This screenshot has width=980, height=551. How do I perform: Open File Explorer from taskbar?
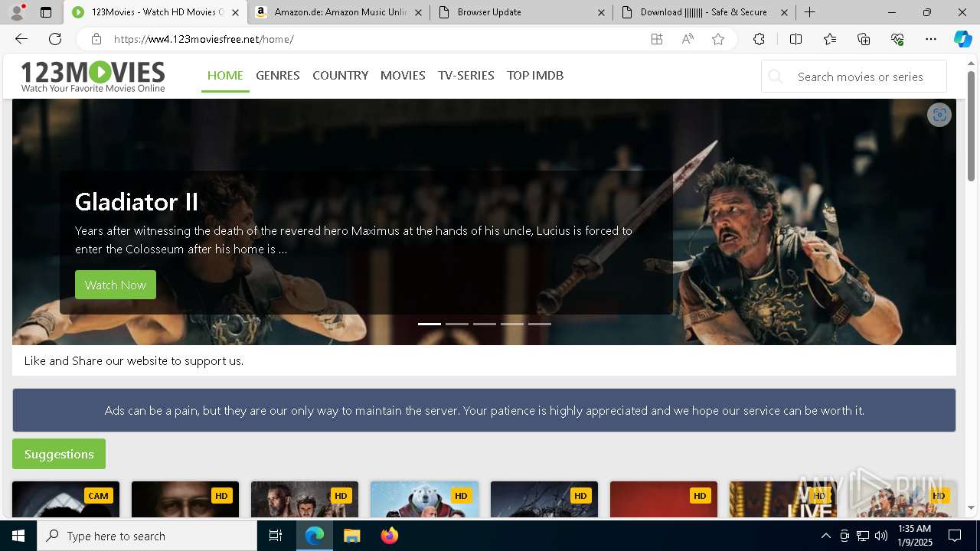coord(351,536)
